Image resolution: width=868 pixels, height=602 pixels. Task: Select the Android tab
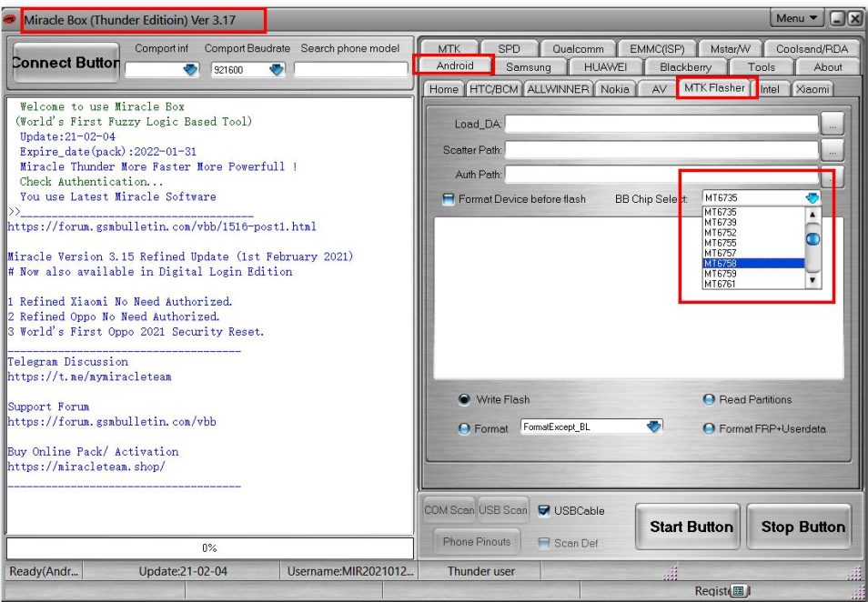pos(455,65)
